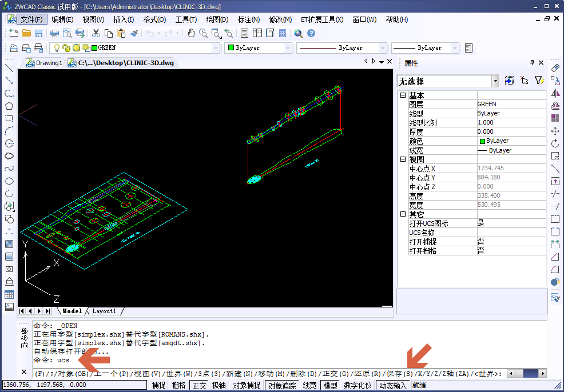
Task: Select the Erase tool in the right toolbar
Action: pyautogui.click(x=554, y=68)
